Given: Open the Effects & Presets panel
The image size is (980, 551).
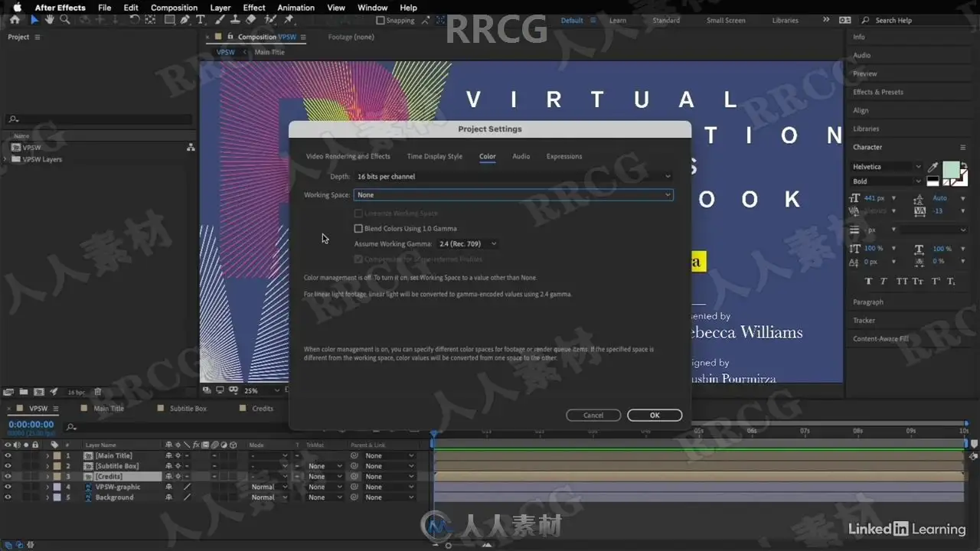Looking at the screenshot, I should 878,92.
